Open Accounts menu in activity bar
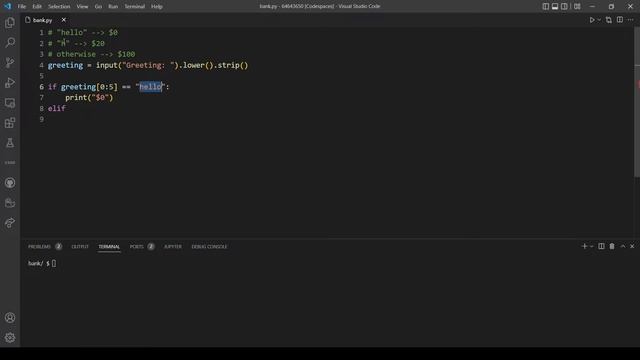The height and width of the screenshot is (360, 640). (10, 318)
